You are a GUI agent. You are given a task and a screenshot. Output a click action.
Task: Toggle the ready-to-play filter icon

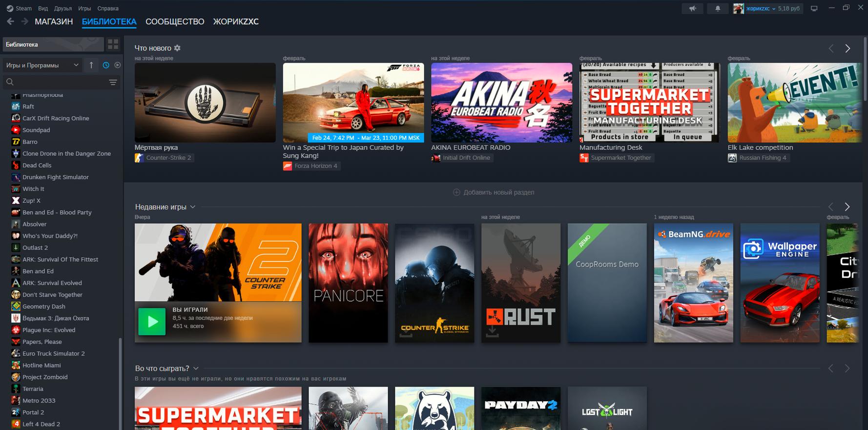(x=118, y=65)
